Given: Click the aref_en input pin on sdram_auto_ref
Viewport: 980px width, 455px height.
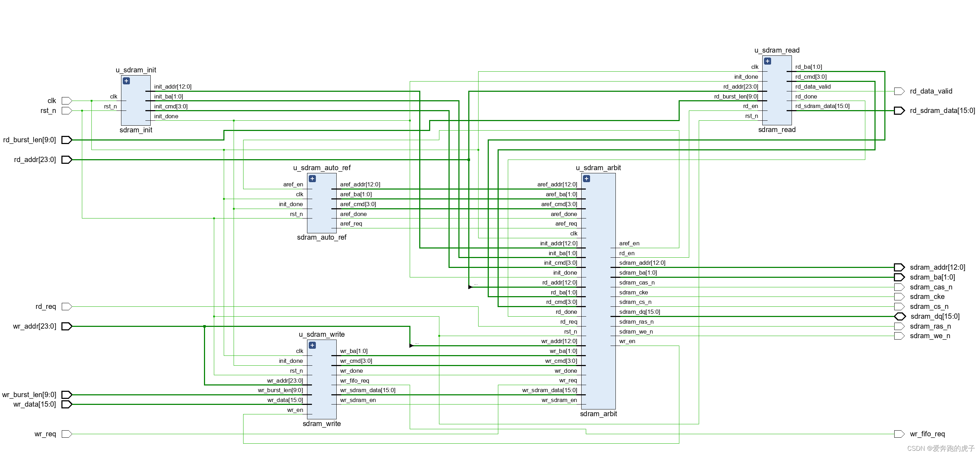Looking at the screenshot, I should (x=293, y=185).
